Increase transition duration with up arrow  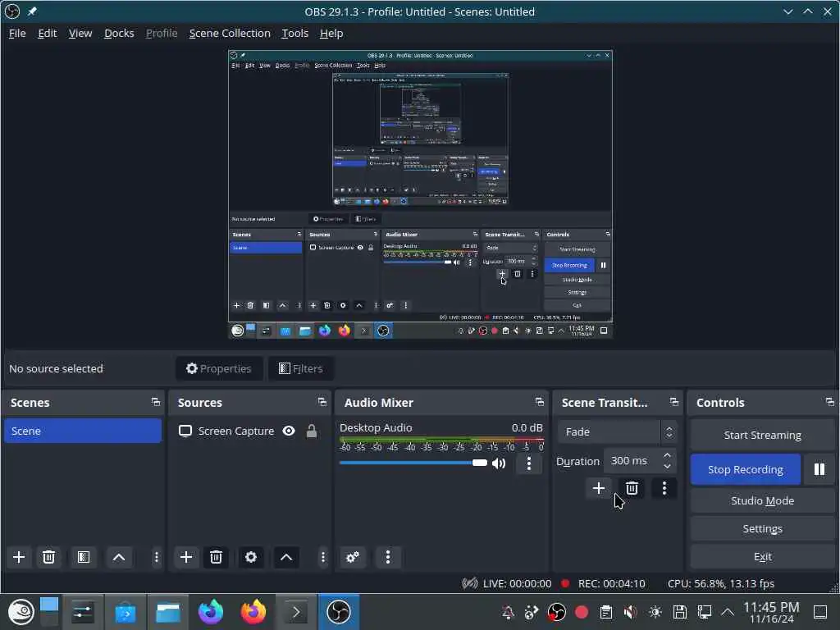667,455
